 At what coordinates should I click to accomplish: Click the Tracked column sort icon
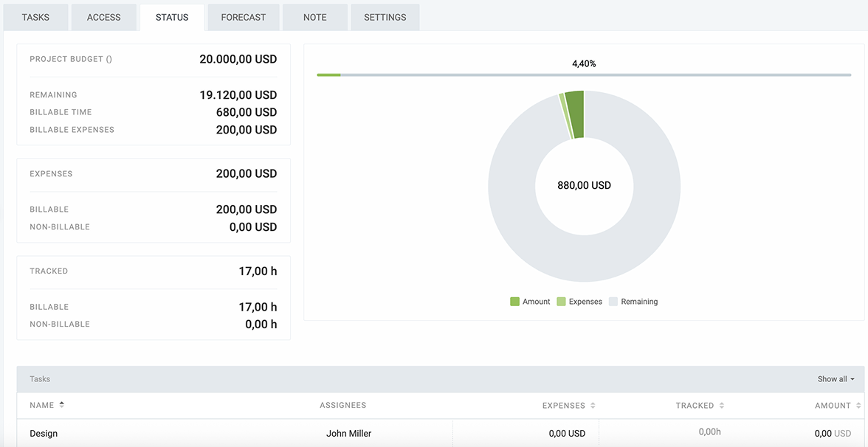click(722, 406)
